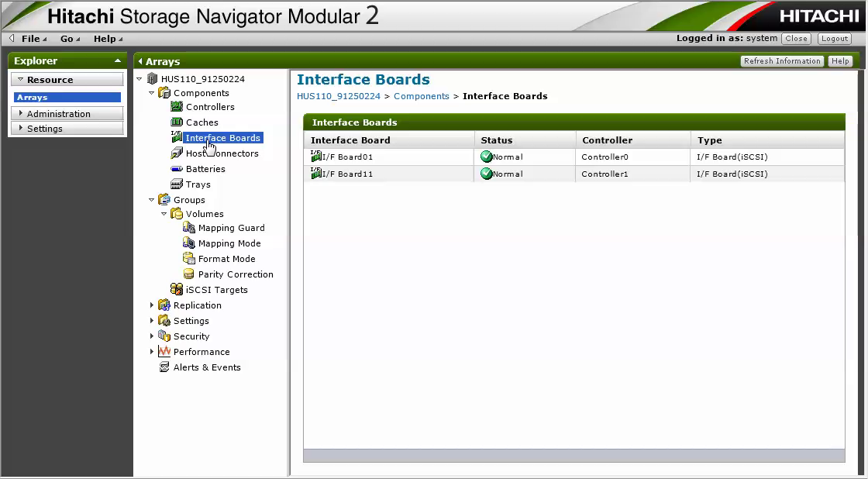
Task: Expand the Security tree node
Action: (x=152, y=336)
